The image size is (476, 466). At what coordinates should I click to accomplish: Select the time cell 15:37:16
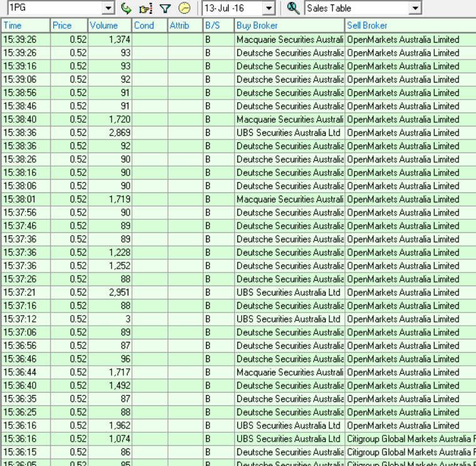coord(26,306)
